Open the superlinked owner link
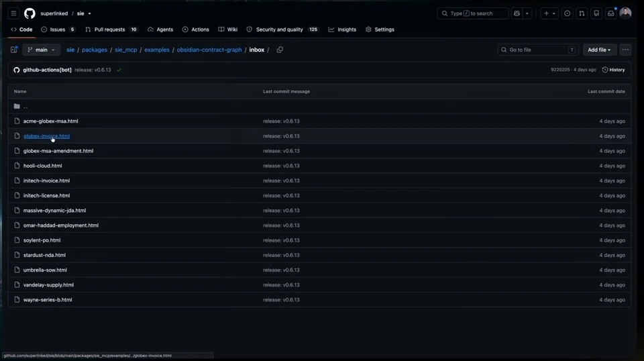Screen dimensions: 644x361 (54, 13)
